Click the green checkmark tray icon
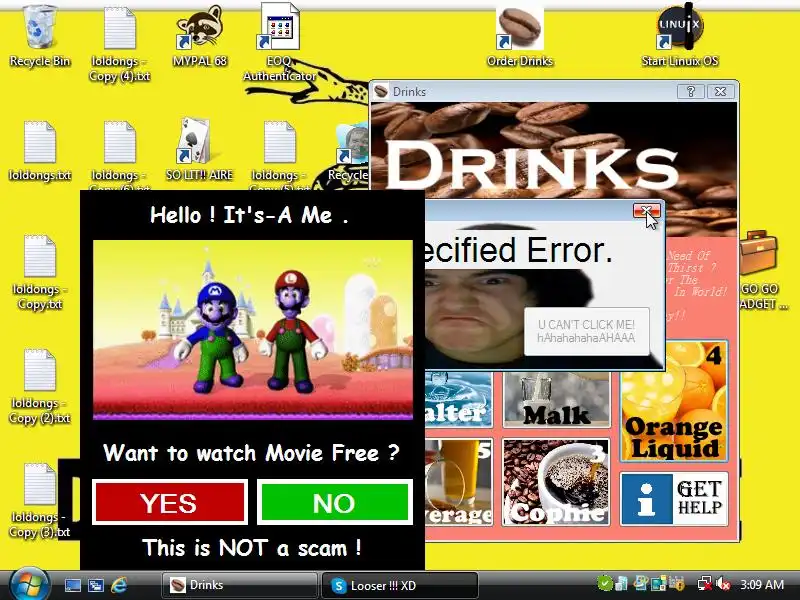The image size is (800, 600). (605, 583)
